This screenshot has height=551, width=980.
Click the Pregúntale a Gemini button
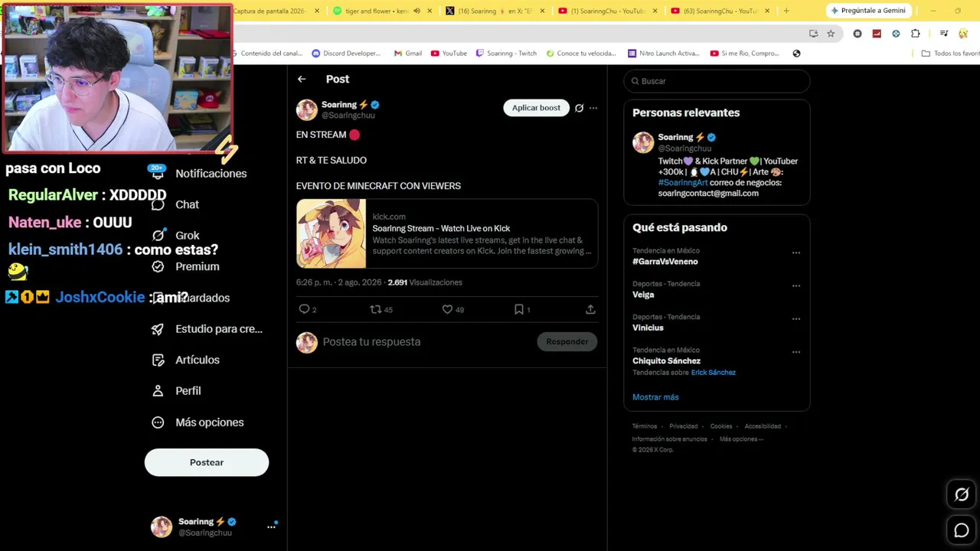click(868, 11)
